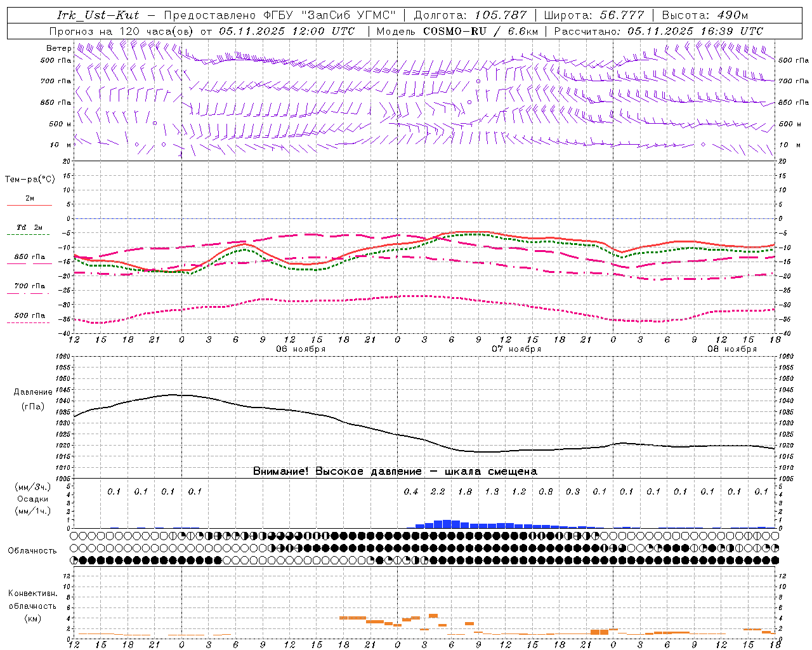Click the precipitation value 0.8
Screen dimensions: 812x650
(x=546, y=491)
